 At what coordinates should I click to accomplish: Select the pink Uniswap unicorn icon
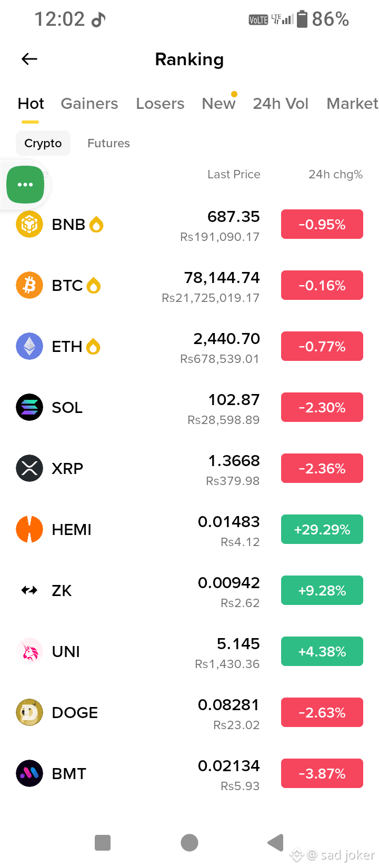point(29,651)
